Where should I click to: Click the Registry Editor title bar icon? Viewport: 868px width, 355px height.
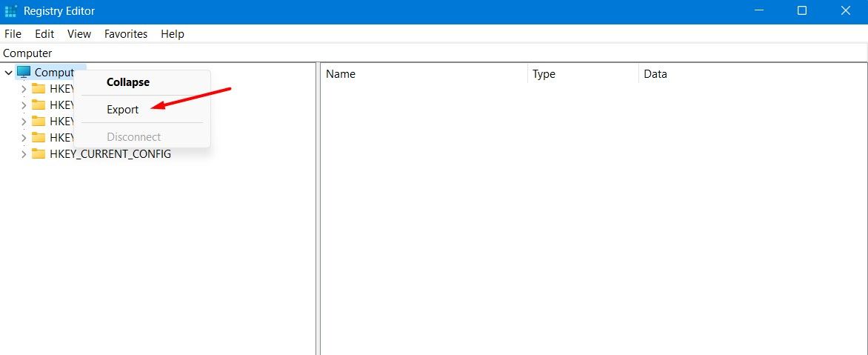[x=11, y=11]
